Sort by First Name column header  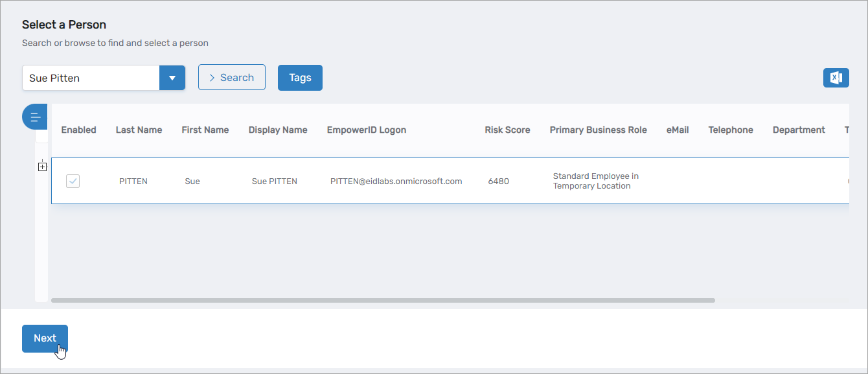click(x=205, y=130)
